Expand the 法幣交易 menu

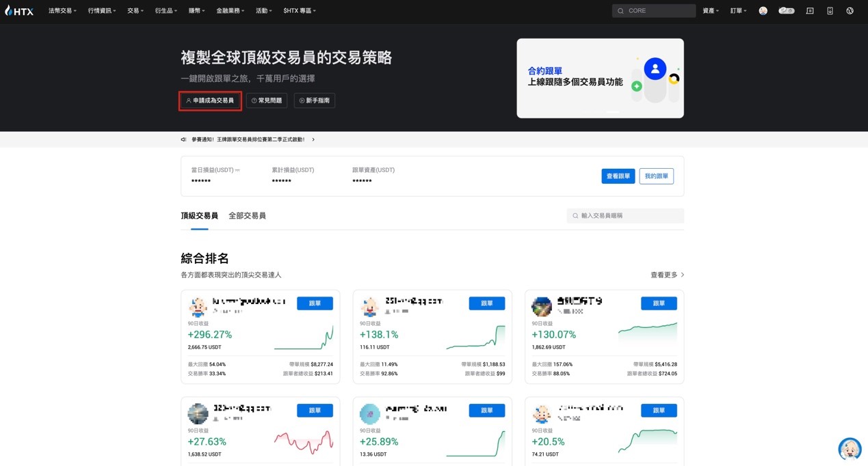click(62, 11)
